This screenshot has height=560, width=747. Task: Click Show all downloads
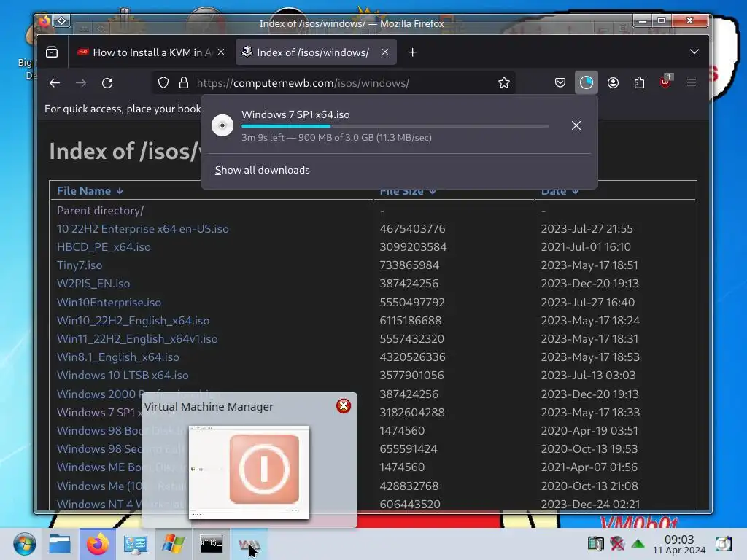click(x=262, y=170)
